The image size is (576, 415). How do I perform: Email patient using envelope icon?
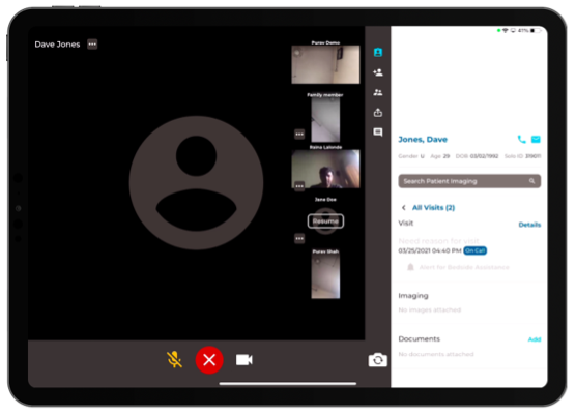pyautogui.click(x=536, y=140)
